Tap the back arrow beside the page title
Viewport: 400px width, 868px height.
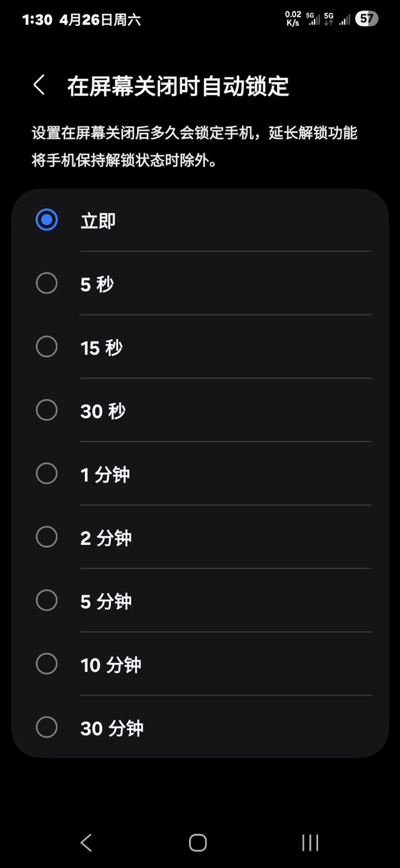[39, 86]
